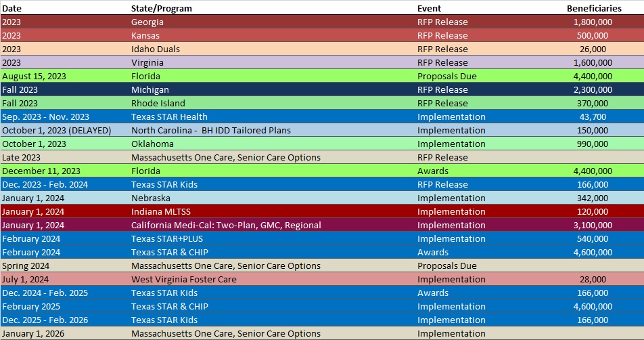Click the 120,000 beneficiaries value
Viewport: 644px width, 340px height.
(x=593, y=212)
